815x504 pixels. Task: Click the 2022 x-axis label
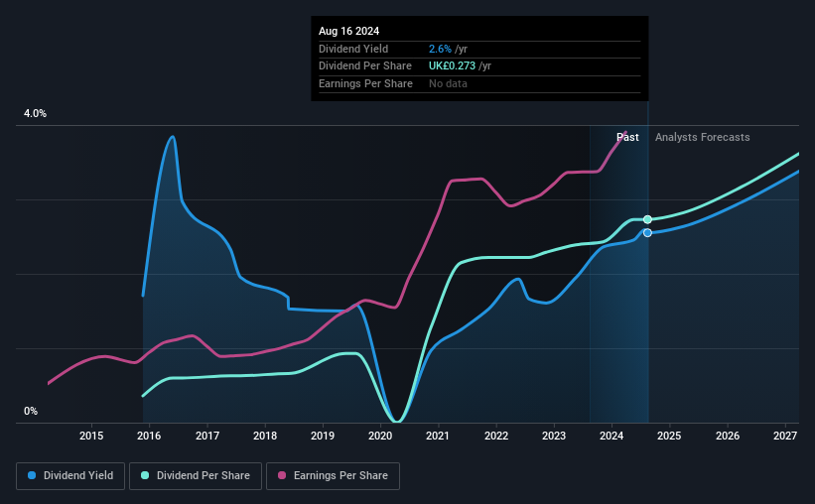click(496, 436)
